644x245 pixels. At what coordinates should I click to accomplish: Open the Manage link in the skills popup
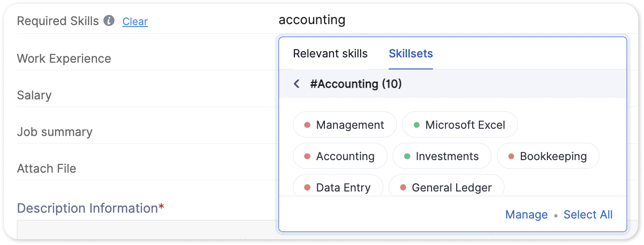(x=526, y=215)
